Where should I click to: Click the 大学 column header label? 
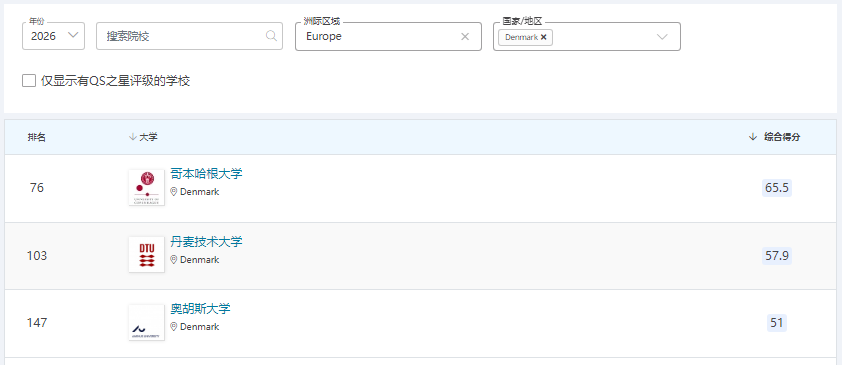[x=148, y=137]
